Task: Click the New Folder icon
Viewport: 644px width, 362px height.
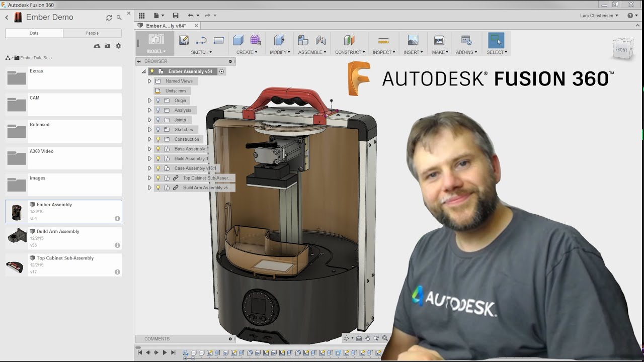Action: coord(107,46)
